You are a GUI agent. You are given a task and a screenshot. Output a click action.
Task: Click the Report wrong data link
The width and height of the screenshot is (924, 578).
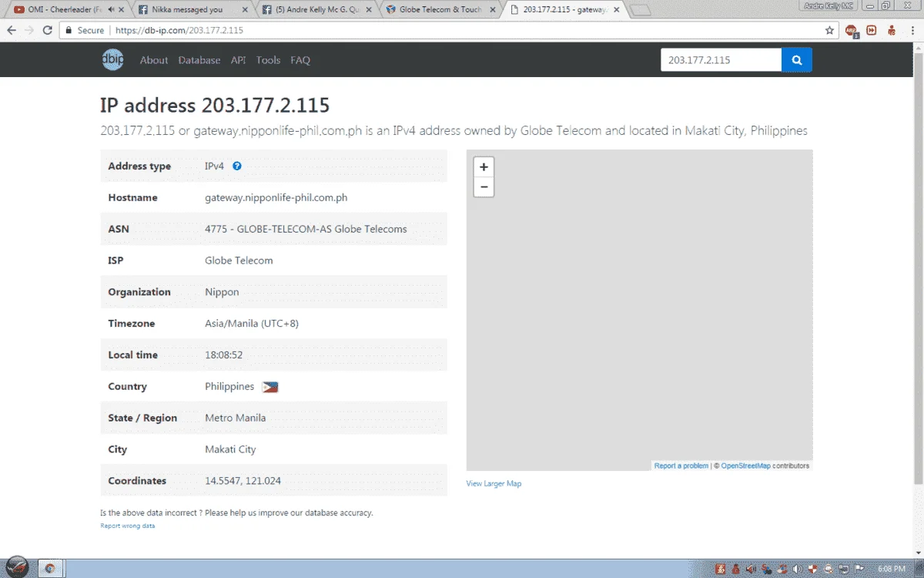(128, 526)
